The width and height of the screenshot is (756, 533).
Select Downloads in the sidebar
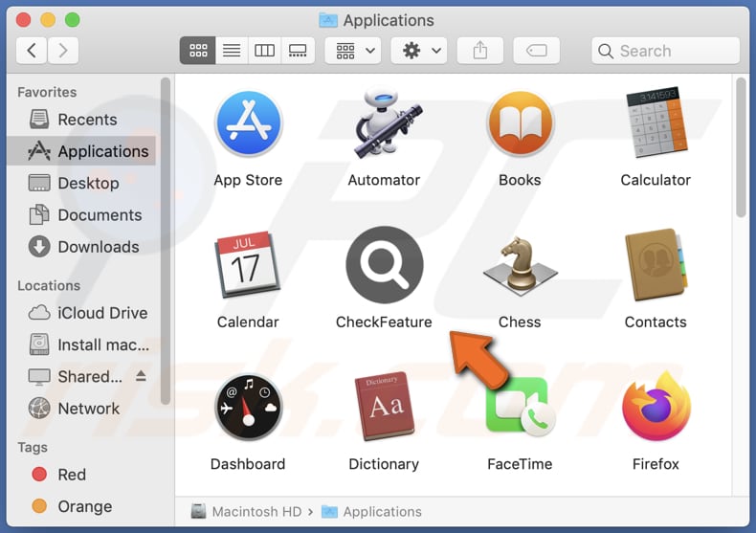82,247
